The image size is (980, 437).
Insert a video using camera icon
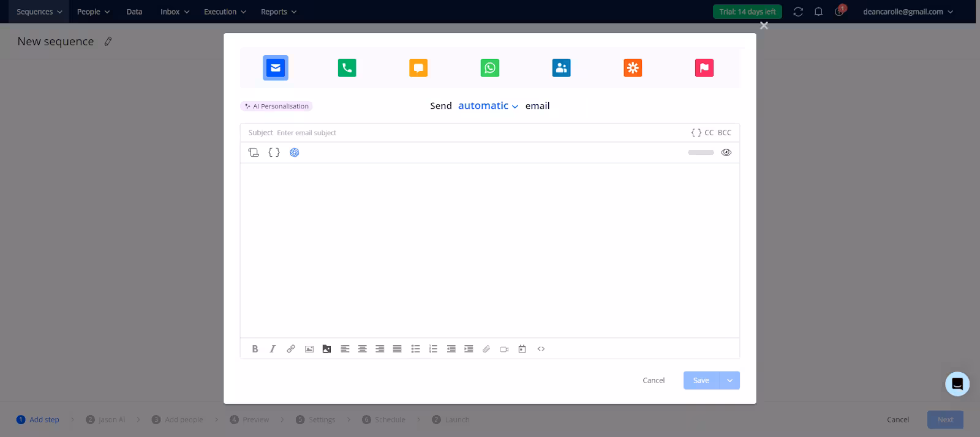504,349
